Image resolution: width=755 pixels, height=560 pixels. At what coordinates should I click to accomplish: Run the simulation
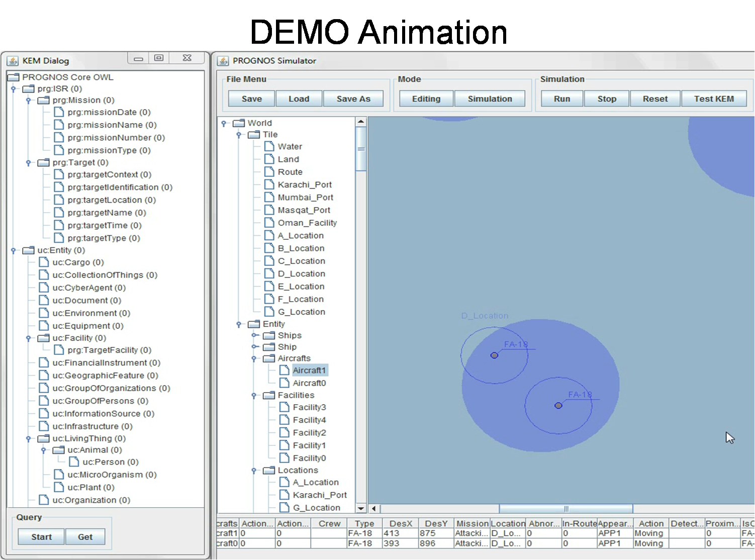pos(562,99)
